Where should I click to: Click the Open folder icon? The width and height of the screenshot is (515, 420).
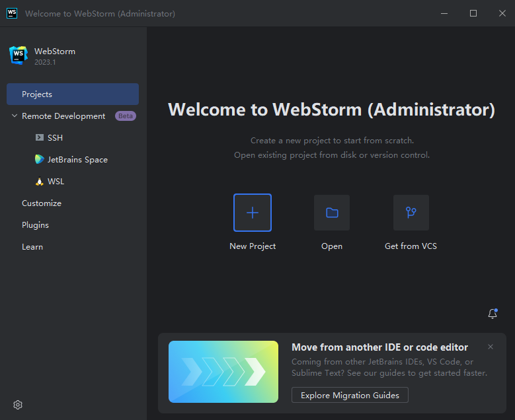(332, 213)
